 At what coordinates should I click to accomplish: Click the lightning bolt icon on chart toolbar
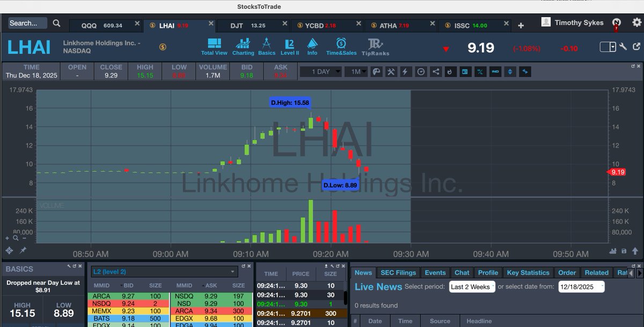(x=405, y=71)
